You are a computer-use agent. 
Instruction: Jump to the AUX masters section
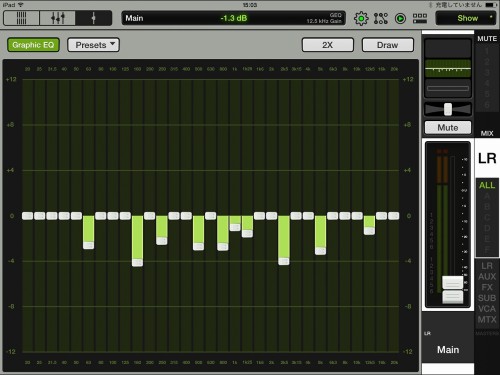click(487, 277)
